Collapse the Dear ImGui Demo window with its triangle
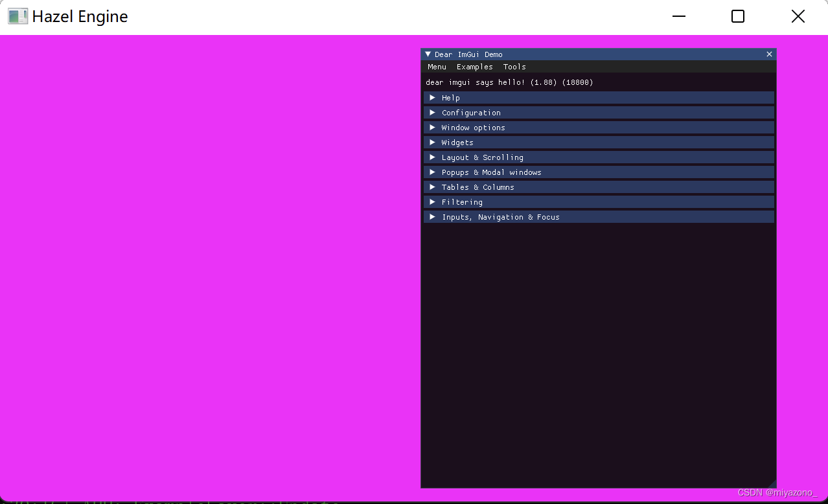The height and width of the screenshot is (504, 828). (428, 54)
